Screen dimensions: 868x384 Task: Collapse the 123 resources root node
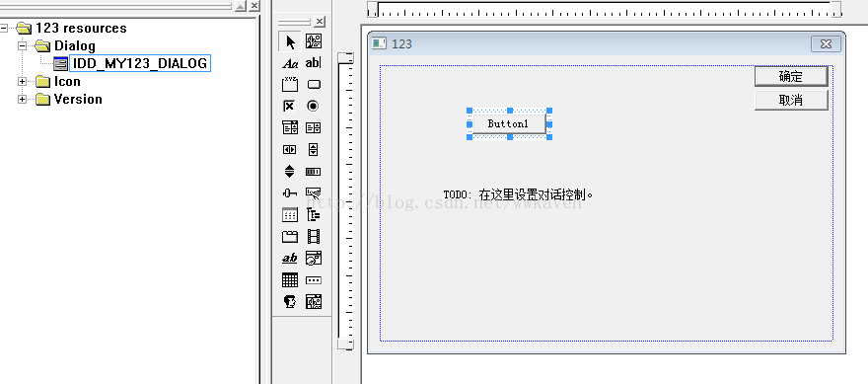(x=4, y=28)
